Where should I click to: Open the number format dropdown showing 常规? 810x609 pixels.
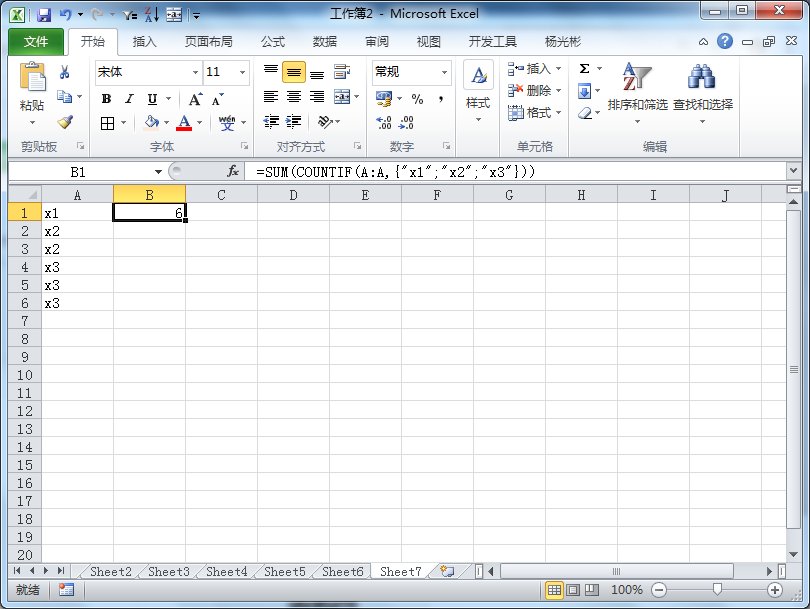tap(443, 72)
